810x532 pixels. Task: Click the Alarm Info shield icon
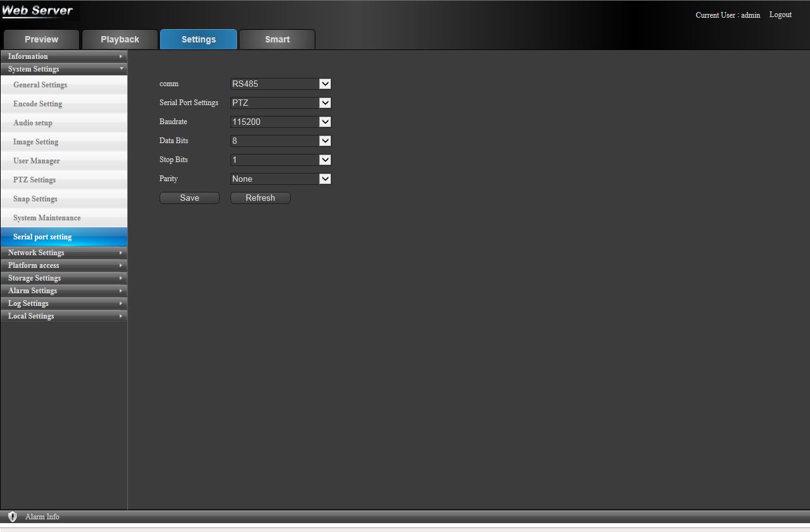point(12,517)
